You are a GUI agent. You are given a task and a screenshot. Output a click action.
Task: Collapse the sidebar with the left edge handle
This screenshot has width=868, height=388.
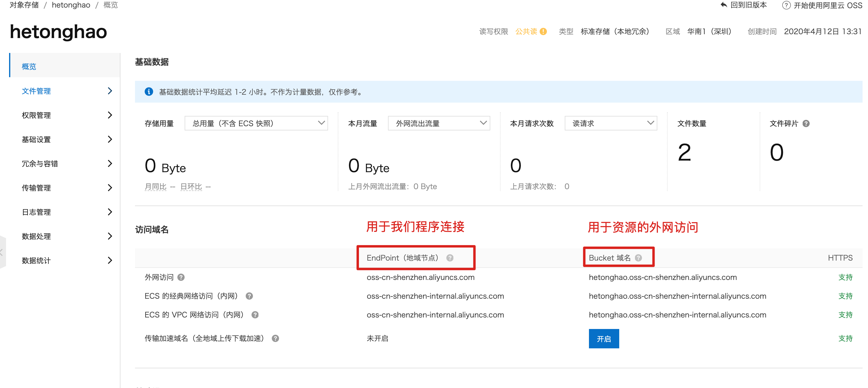(x=3, y=252)
